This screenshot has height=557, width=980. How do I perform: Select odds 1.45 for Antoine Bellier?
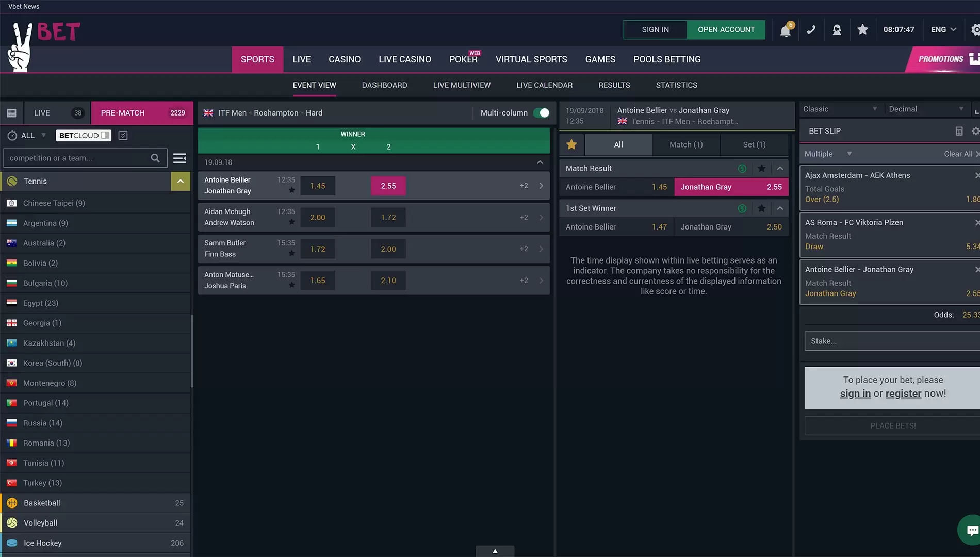(x=318, y=186)
